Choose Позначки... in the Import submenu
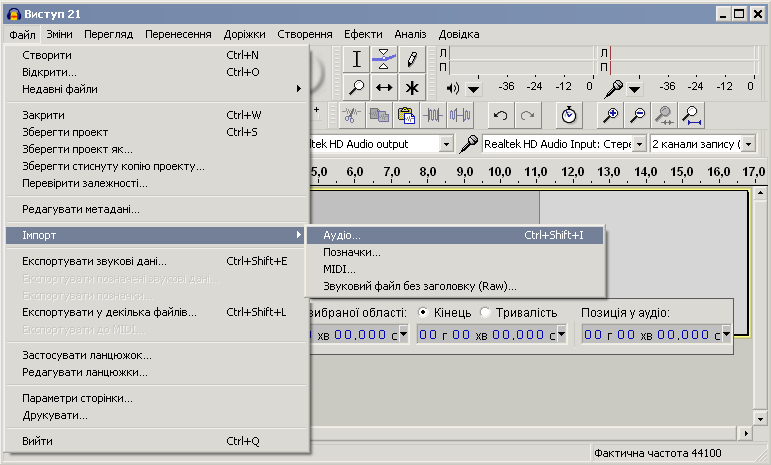 (455, 252)
